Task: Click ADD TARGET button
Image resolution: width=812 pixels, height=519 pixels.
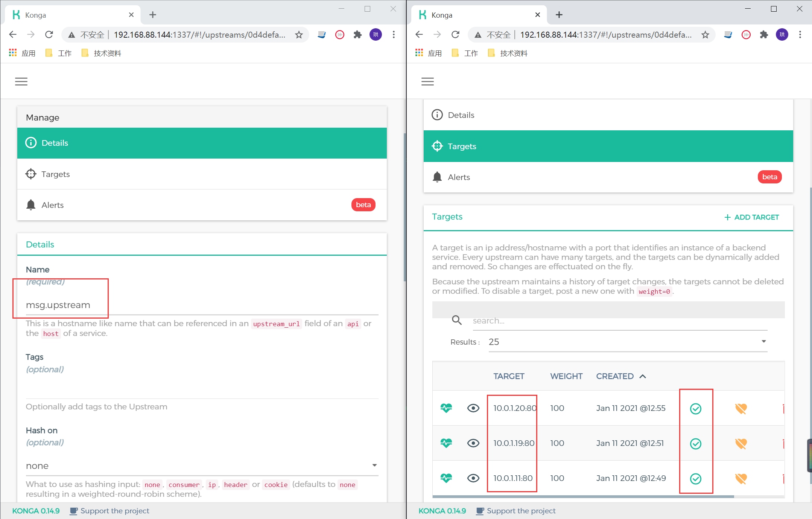Action: 752,217
